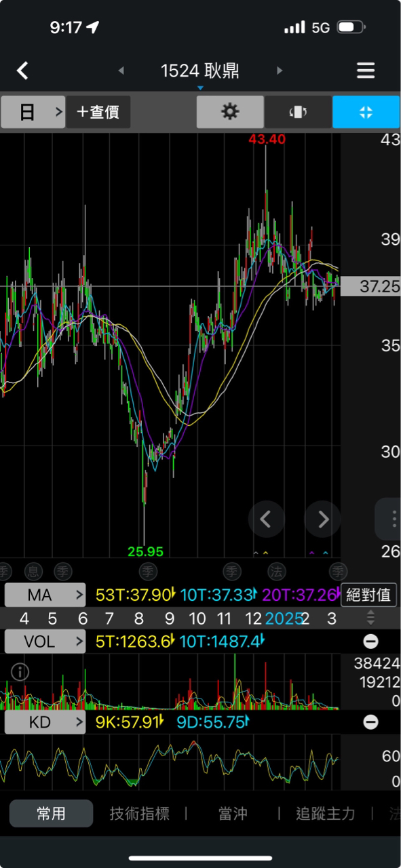Tap the +查價 price lookup button
Screen dimensions: 401x868
[98, 112]
